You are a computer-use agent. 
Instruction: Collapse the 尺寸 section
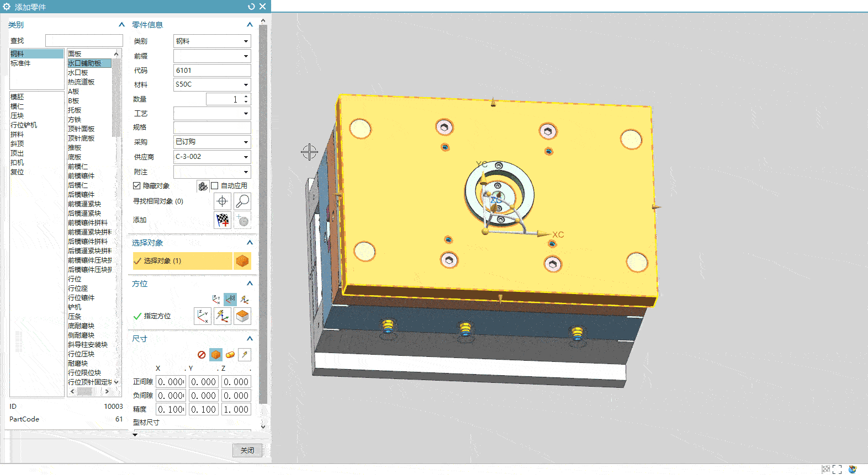[250, 339]
